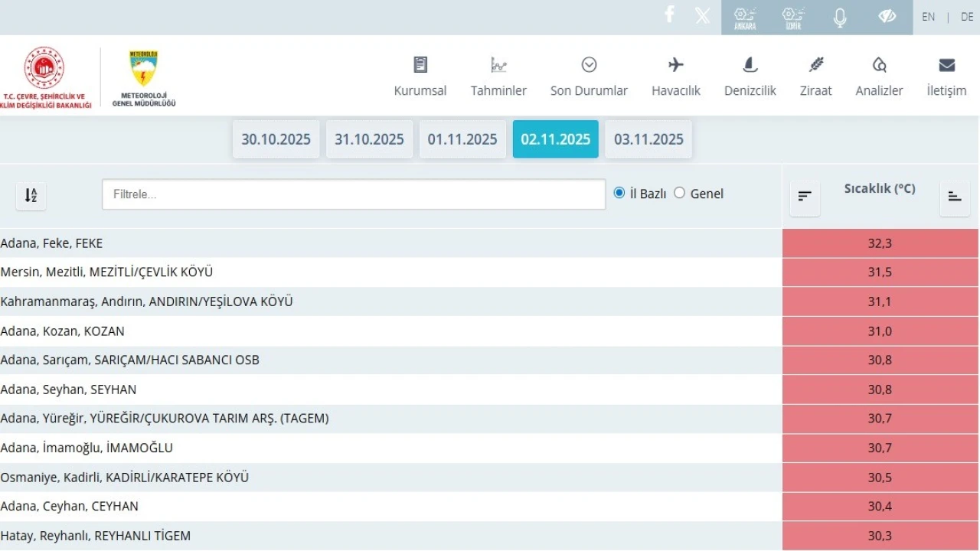Open the Facebook page icon

point(669,15)
